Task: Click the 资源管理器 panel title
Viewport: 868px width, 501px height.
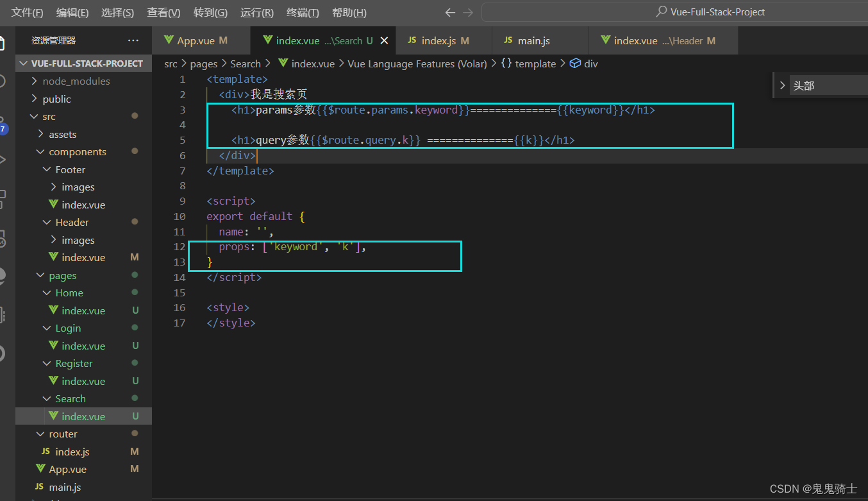Action: [x=54, y=40]
